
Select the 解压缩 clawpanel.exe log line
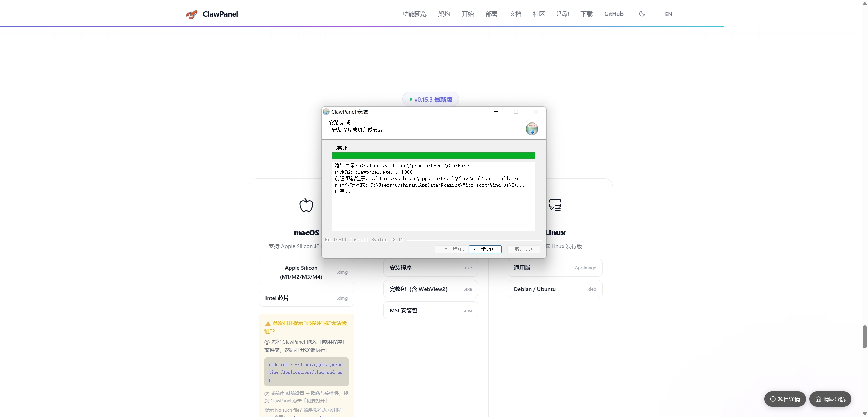point(373,172)
